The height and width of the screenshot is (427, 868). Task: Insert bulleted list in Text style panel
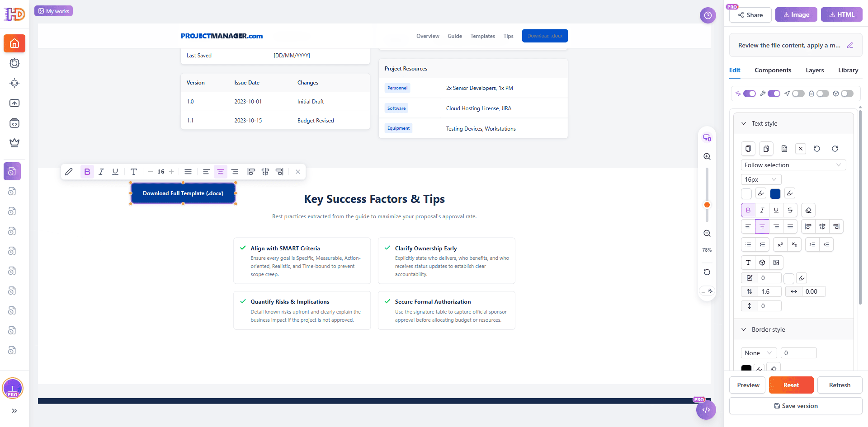tap(748, 244)
